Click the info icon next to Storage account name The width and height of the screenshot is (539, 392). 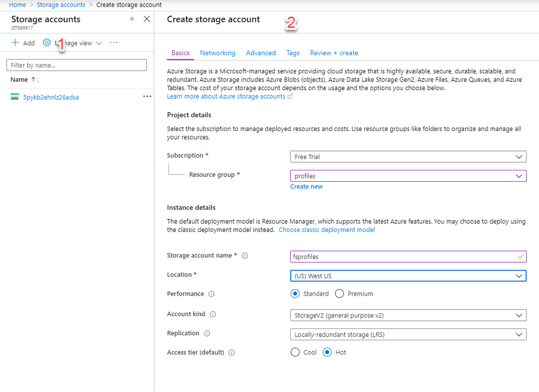pyautogui.click(x=245, y=256)
